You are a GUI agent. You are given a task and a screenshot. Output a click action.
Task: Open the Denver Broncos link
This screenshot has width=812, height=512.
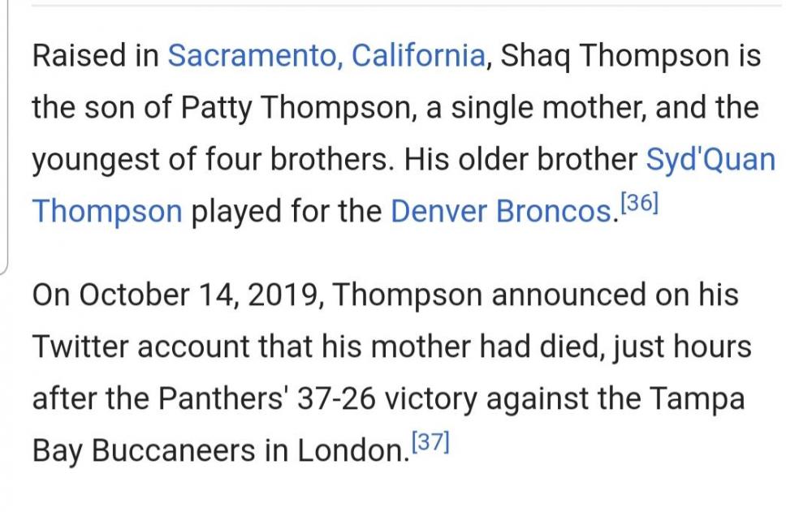(x=501, y=212)
